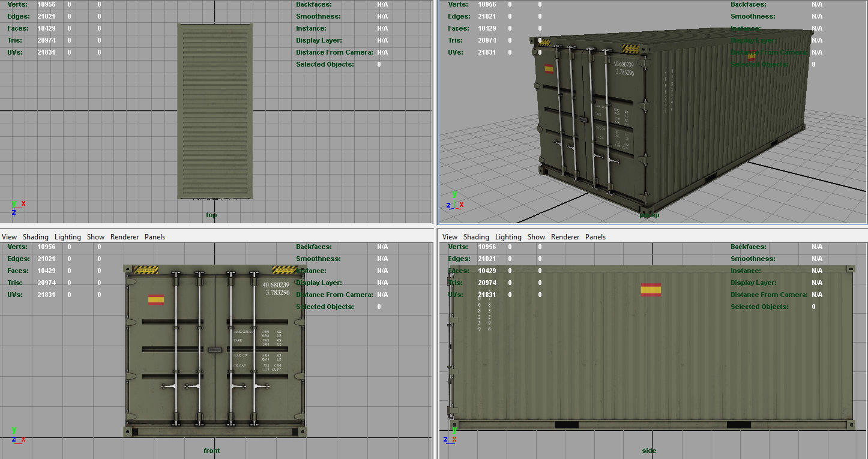Click 'Smoothness:' in the side view HUD

(x=752, y=259)
